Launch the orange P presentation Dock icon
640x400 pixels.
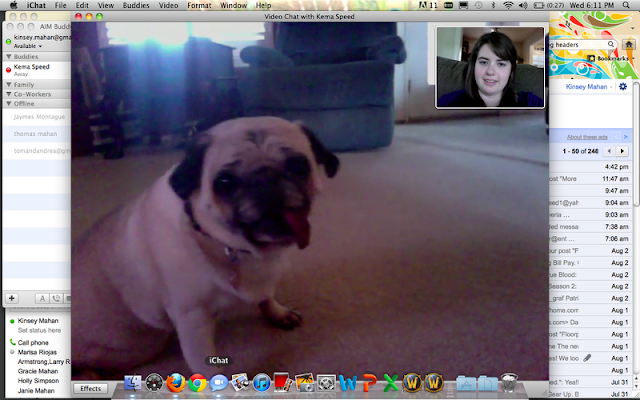click(x=369, y=383)
